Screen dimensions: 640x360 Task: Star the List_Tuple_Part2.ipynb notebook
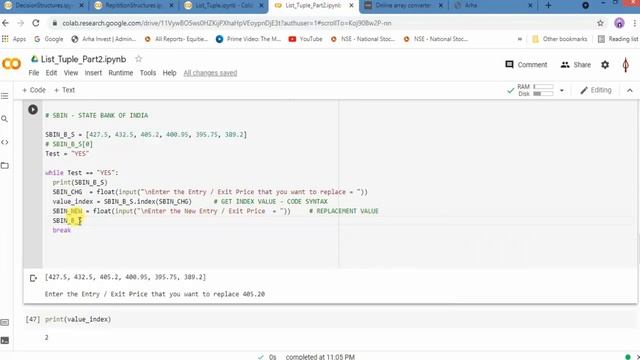pos(139,59)
